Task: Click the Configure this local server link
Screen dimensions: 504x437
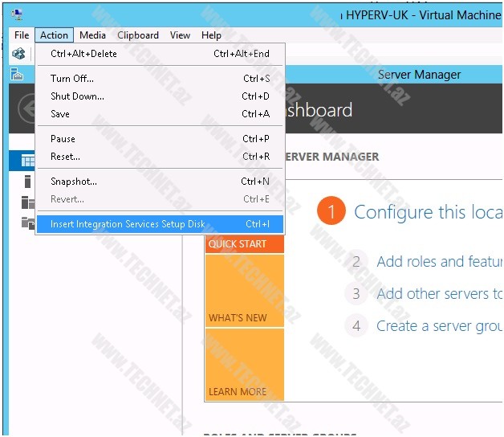Action: pos(427,212)
